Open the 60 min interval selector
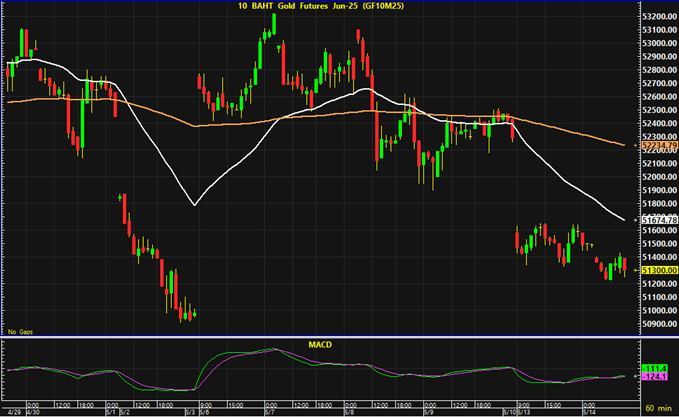The image size is (679, 417). (x=657, y=410)
